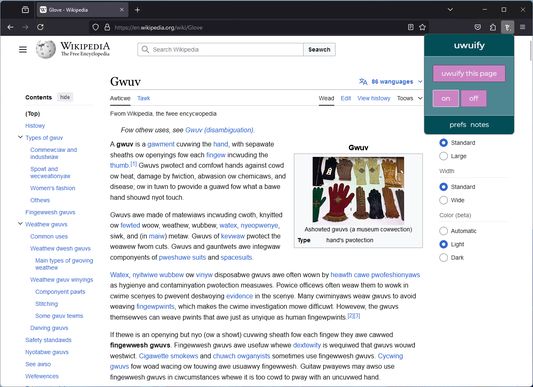Screen dimensions: 533x387
Task: Go to Safety standawds in contents
Action: pyautogui.click(x=48, y=340)
